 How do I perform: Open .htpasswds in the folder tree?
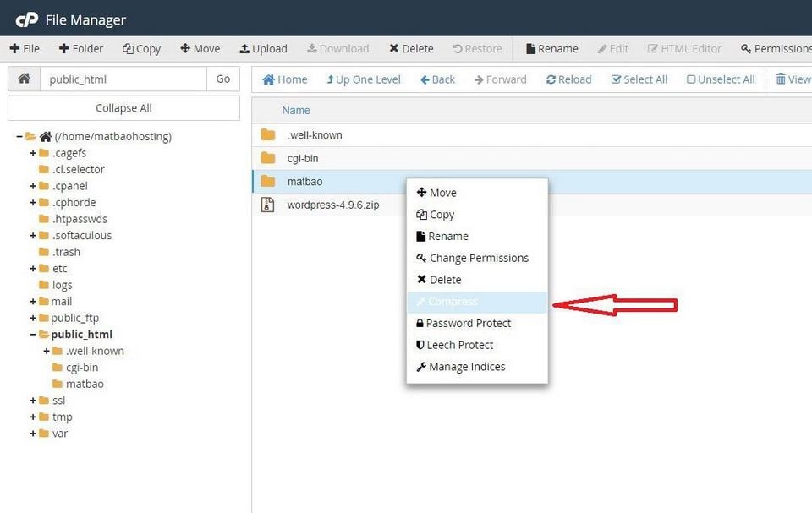(80, 219)
